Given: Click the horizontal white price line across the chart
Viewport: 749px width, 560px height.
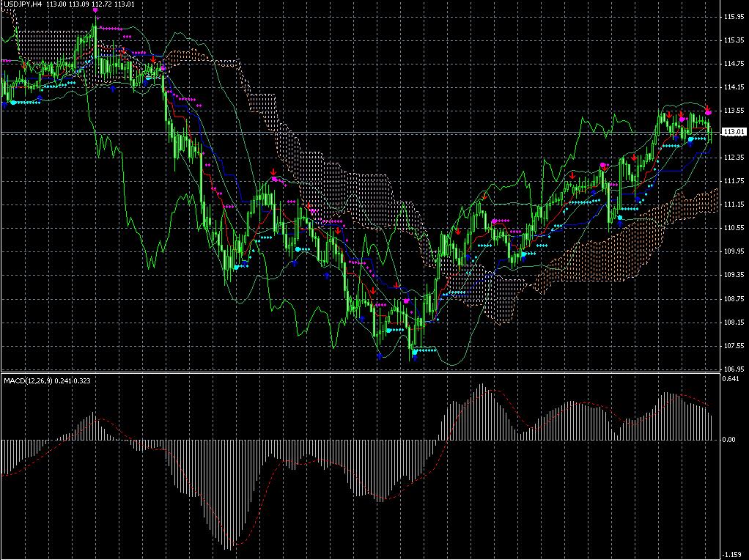Looking at the screenshot, I should coord(366,133).
